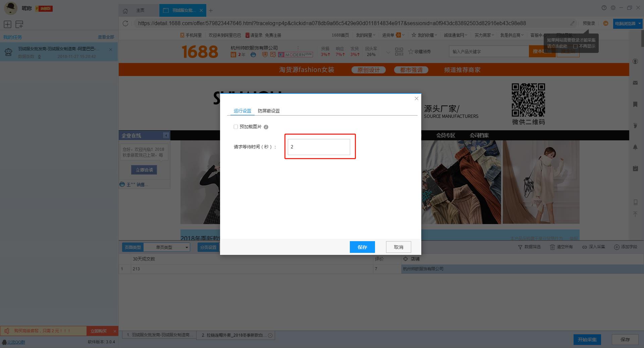Viewport: 644px width, 348px height.
Task: Click the 取消 button in dialog
Action: 398,247
